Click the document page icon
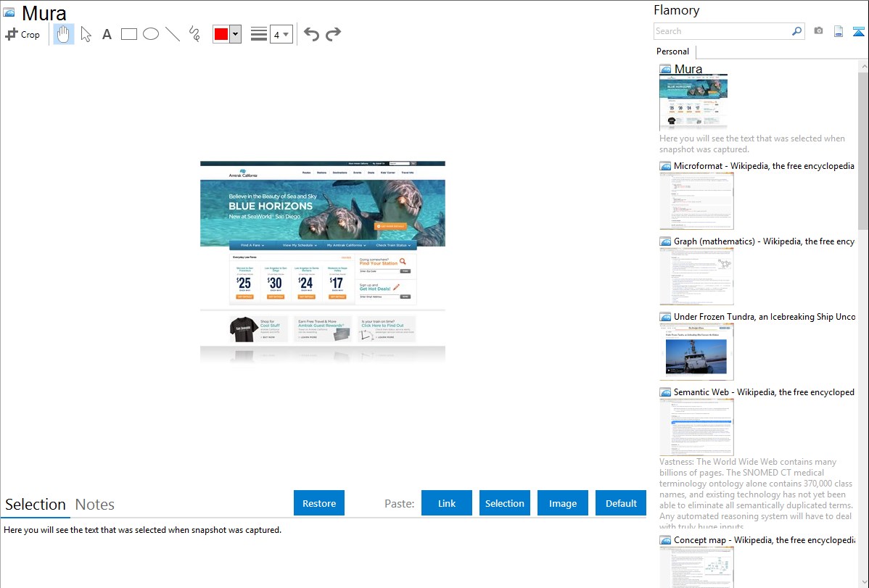The image size is (869, 588). (x=839, y=31)
